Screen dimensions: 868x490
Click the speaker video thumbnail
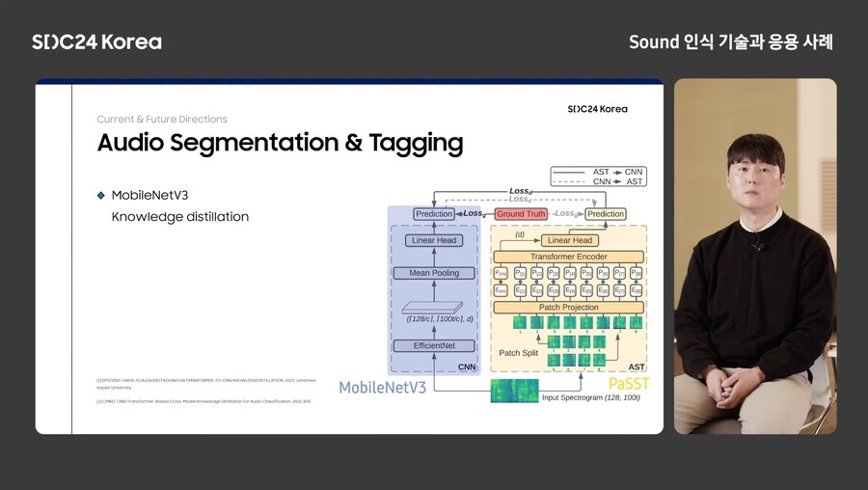pyautogui.click(x=755, y=256)
